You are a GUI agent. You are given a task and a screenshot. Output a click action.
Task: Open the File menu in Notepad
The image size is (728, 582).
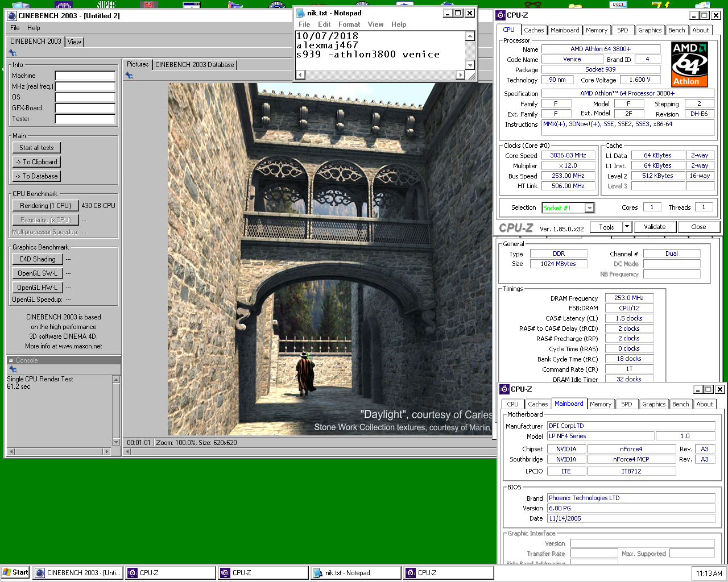pyautogui.click(x=304, y=24)
